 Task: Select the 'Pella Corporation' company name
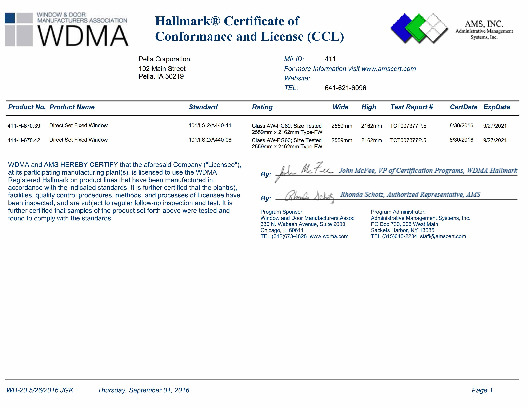point(164,59)
